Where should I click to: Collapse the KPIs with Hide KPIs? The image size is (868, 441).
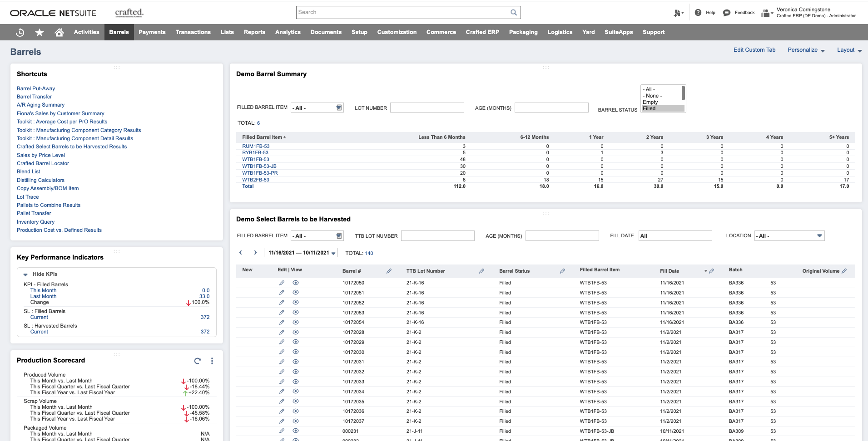45,274
